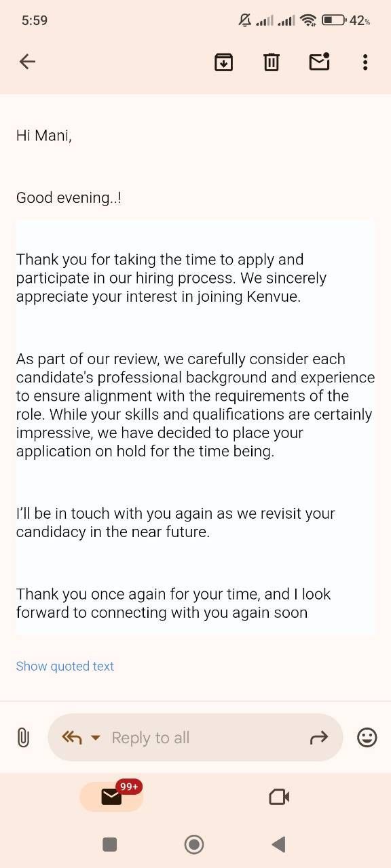This screenshot has height=868, width=391.
Task: Tap the Android back triangle button
Action: (x=278, y=844)
